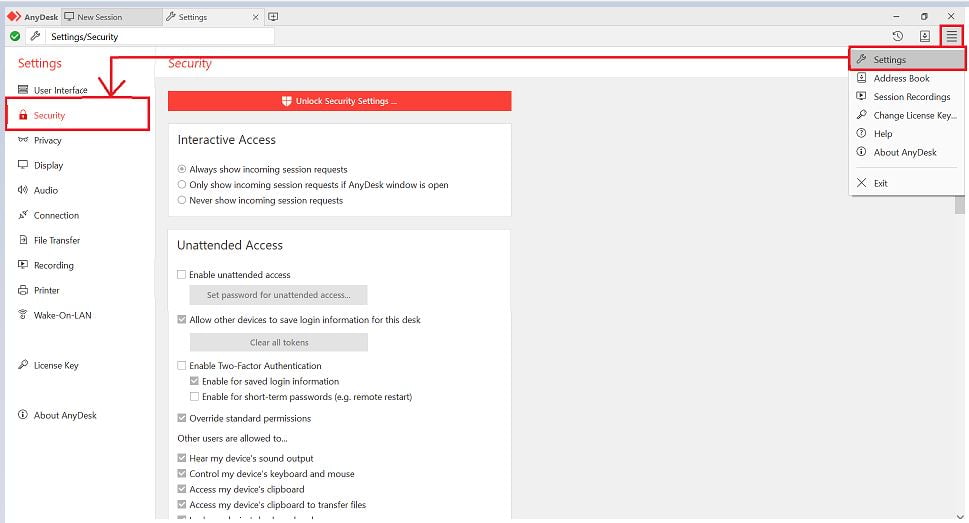Image resolution: width=969 pixels, height=523 pixels.
Task: Click the Connection plug icon
Action: tap(23, 215)
